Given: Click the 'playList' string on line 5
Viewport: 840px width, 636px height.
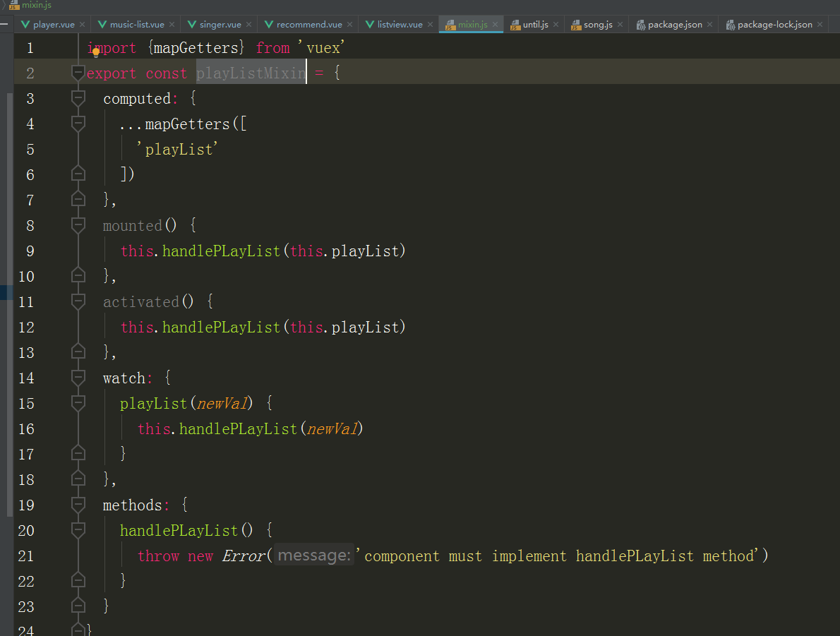Looking at the screenshot, I should pyautogui.click(x=176, y=149).
